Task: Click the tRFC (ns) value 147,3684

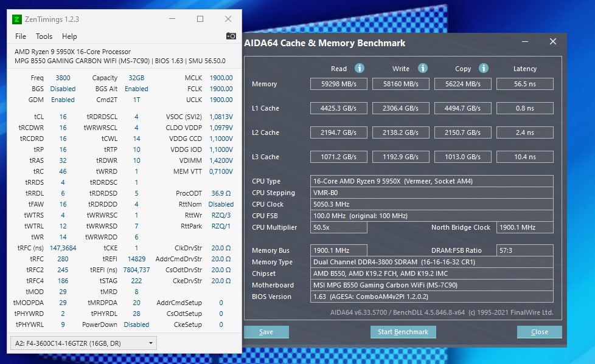Action: pos(63,248)
